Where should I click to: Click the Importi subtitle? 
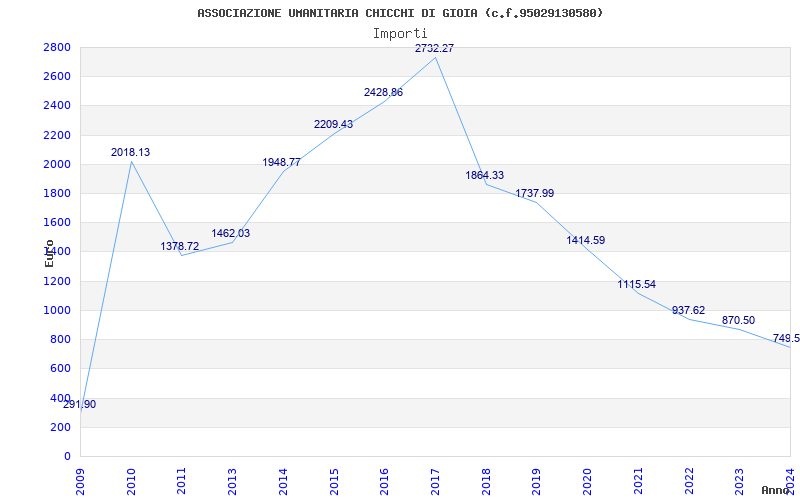[400, 34]
